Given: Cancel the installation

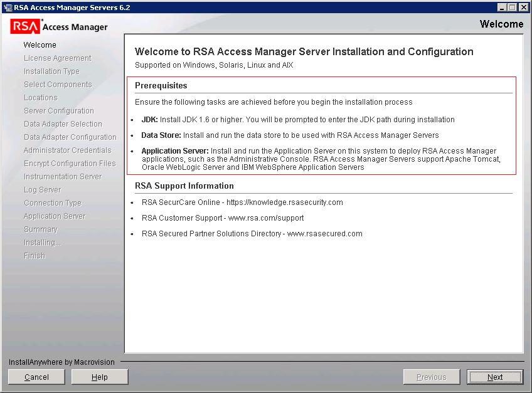Looking at the screenshot, I should point(36,377).
